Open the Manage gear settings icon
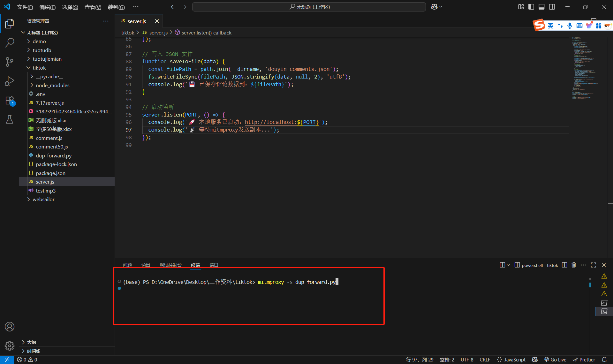The image size is (613, 364). click(x=10, y=345)
